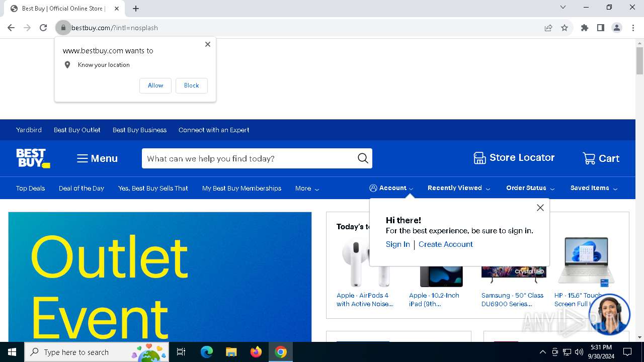Launch Firefox from taskbar
The height and width of the screenshot is (362, 644).
click(x=256, y=352)
